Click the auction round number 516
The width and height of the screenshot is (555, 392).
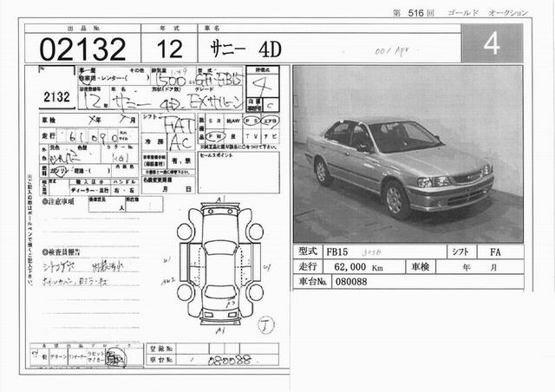(x=415, y=13)
